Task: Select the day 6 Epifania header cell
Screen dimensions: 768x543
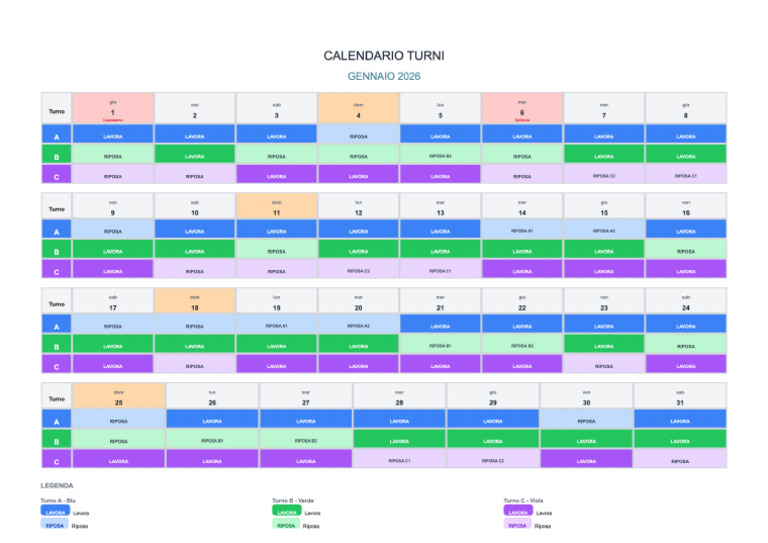Action: [522, 108]
